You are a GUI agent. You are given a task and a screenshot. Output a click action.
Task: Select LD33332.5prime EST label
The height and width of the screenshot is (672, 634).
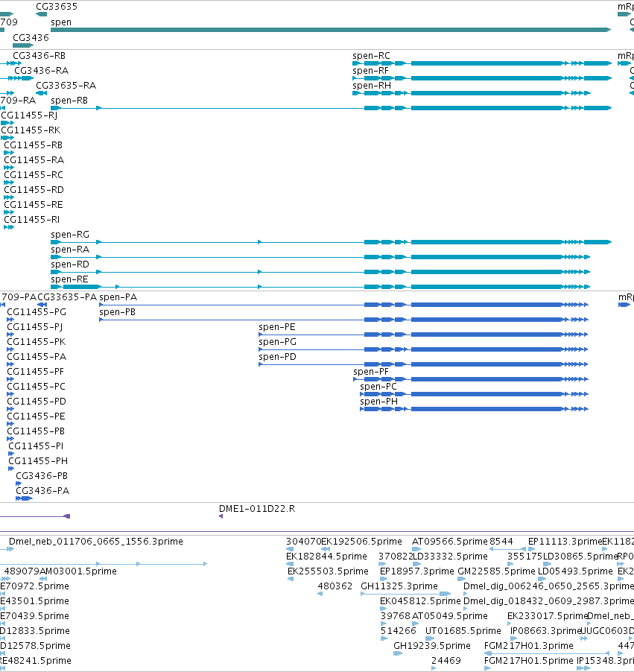pos(451,557)
